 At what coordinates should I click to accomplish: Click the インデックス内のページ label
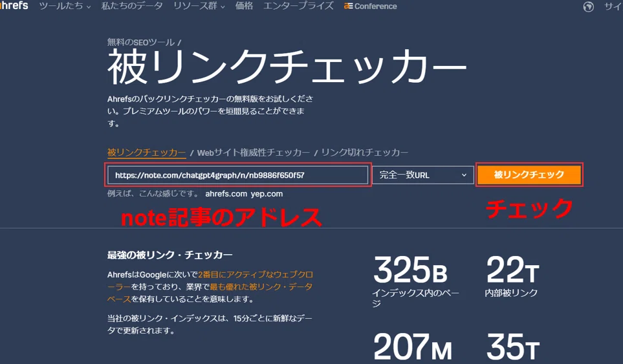point(415,297)
